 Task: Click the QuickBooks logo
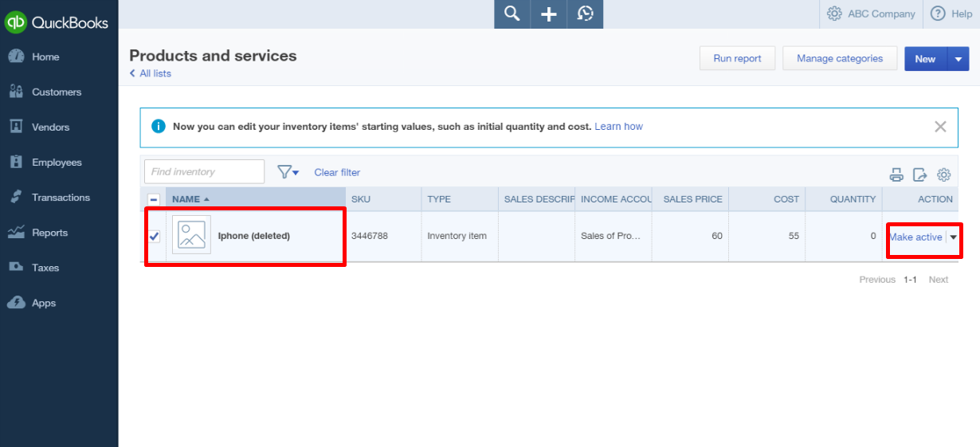tap(57, 22)
